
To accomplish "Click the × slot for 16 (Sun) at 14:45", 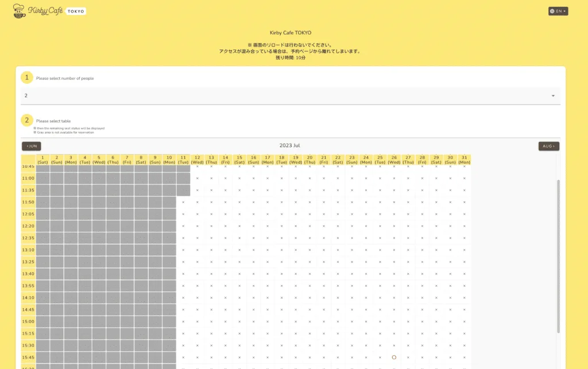I will pyautogui.click(x=253, y=310).
